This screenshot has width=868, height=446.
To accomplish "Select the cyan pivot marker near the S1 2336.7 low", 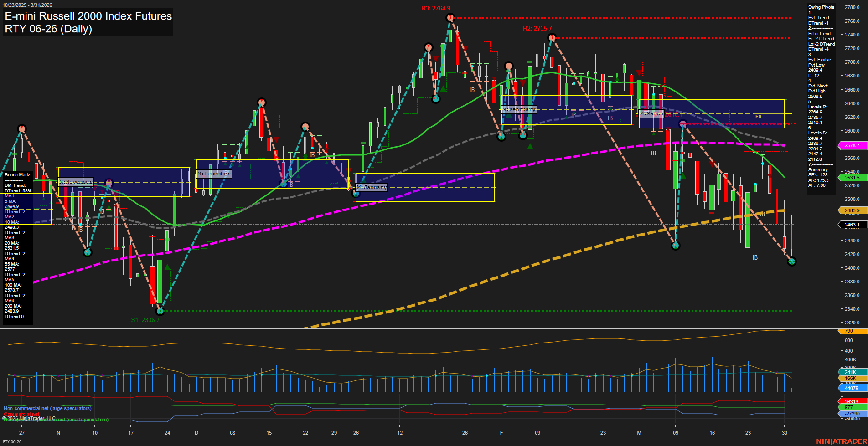I will (160, 311).
